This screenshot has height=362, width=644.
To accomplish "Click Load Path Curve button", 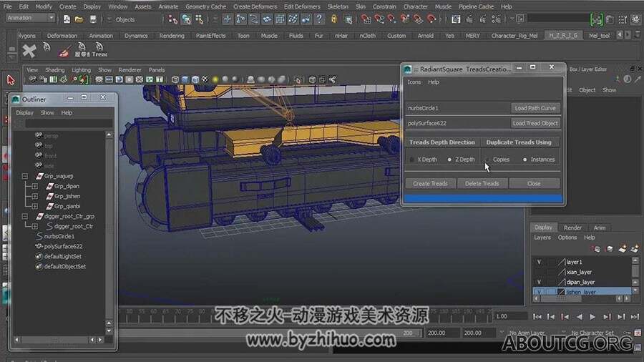I will 535,108.
